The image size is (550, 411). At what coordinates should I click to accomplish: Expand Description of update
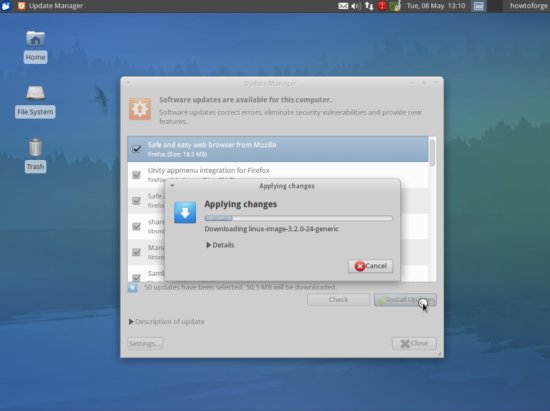click(x=166, y=322)
